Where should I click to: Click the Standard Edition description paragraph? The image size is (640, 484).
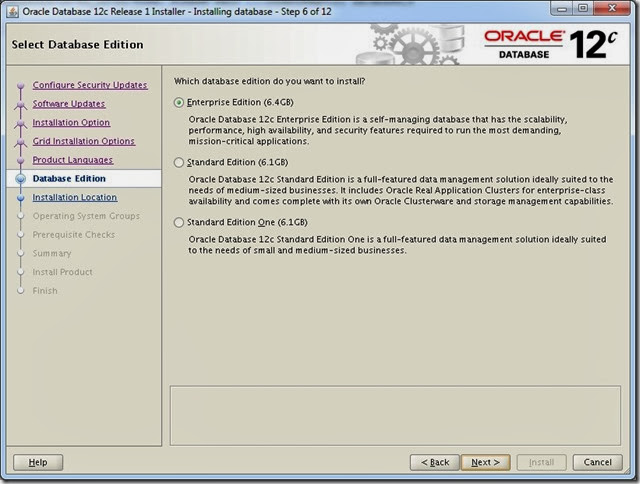coord(400,190)
